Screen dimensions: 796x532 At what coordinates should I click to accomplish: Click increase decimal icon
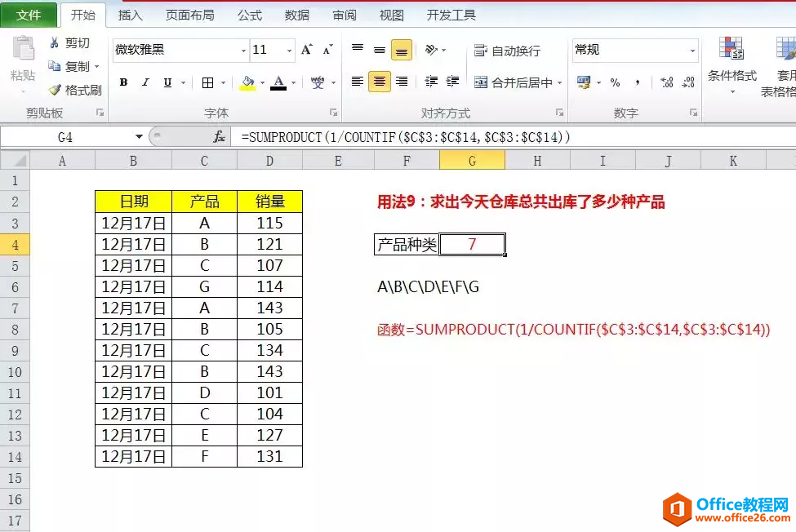coord(666,82)
